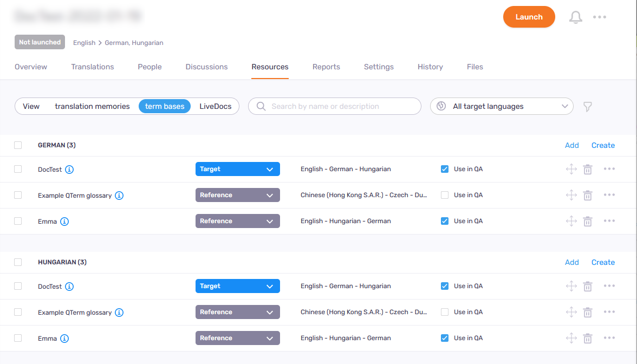The width and height of the screenshot is (637, 364).
Task: Click the notification bell icon
Action: pos(575,17)
